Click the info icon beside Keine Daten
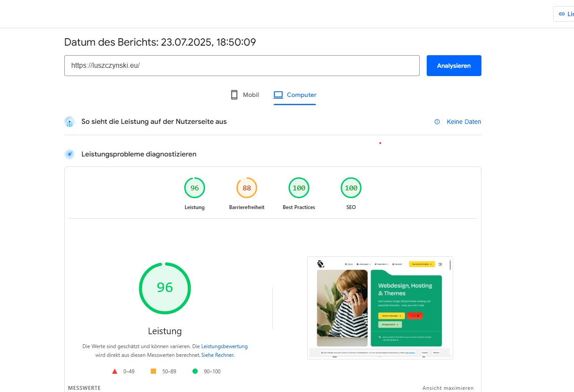Screen dimensions: 574x392 pos(437,122)
